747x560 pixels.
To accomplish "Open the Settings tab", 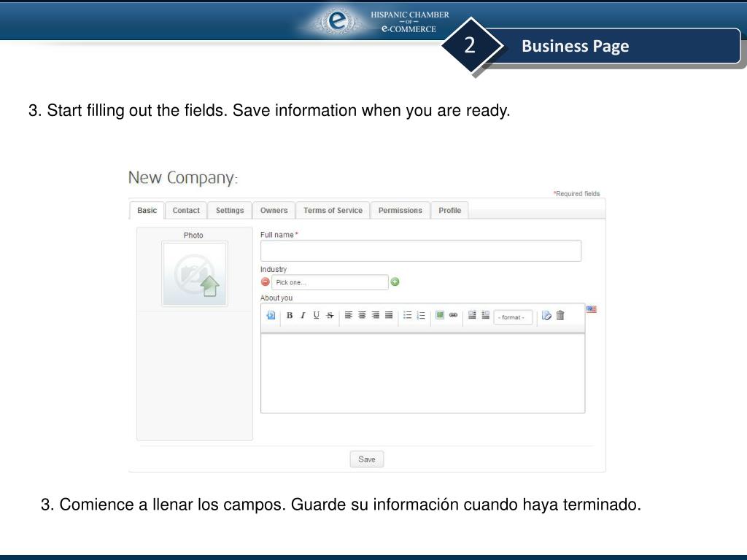I will pyautogui.click(x=230, y=211).
